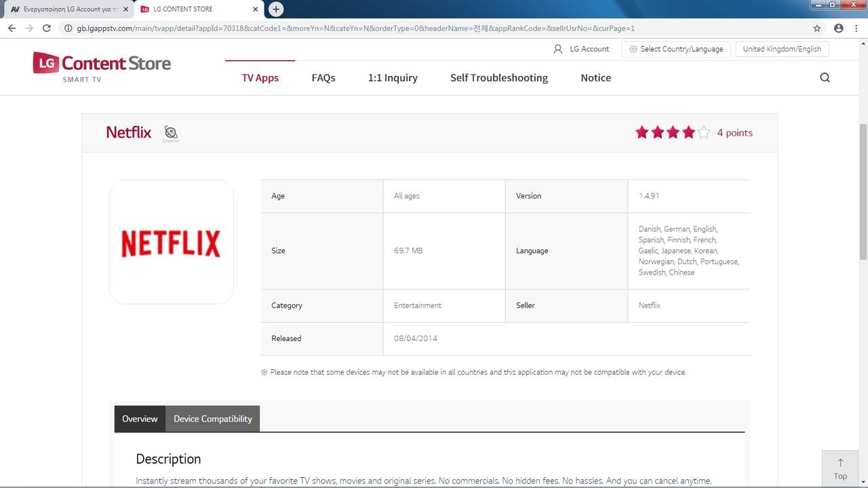868x488 pixels.
Task: Click the empty fifth rating star
Action: click(704, 132)
